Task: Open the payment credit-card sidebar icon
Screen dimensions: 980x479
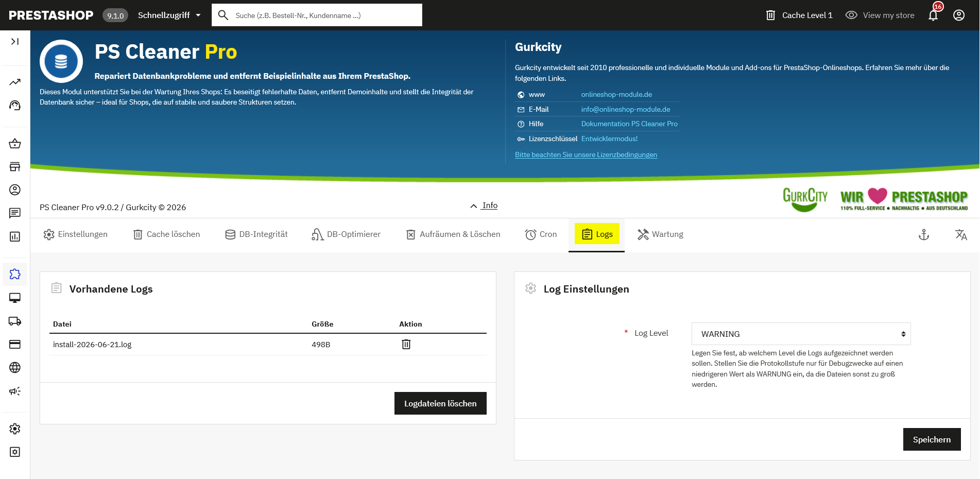Action: (x=15, y=344)
